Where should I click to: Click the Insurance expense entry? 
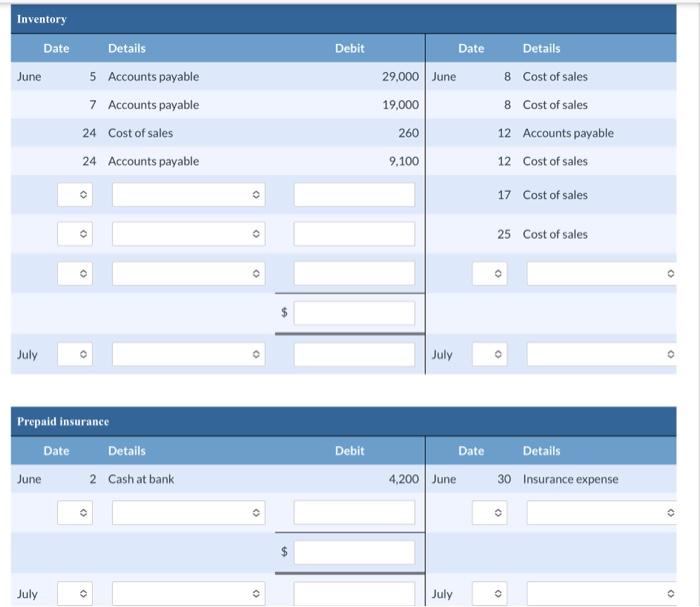571,479
